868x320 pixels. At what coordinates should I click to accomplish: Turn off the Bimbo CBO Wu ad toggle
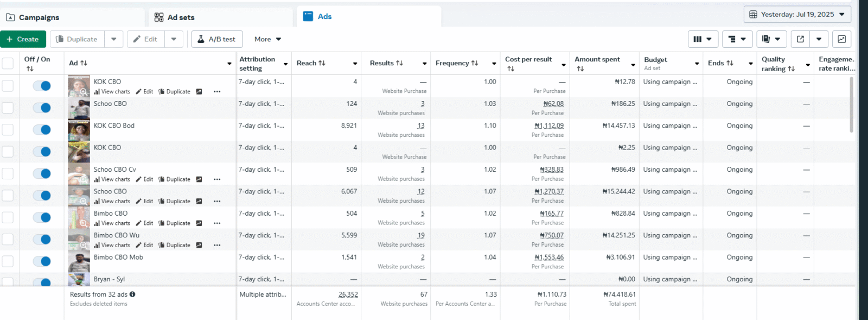42,239
